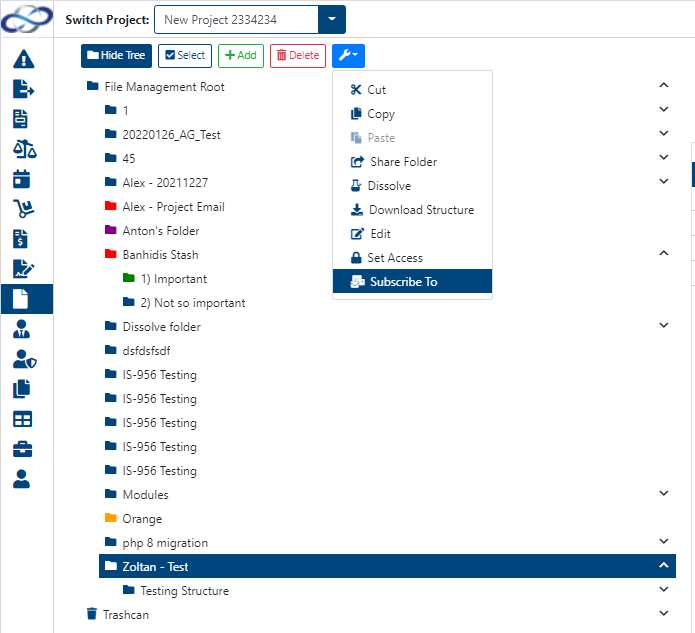
Task: Choose Share Folder menu entry
Action: (412, 162)
